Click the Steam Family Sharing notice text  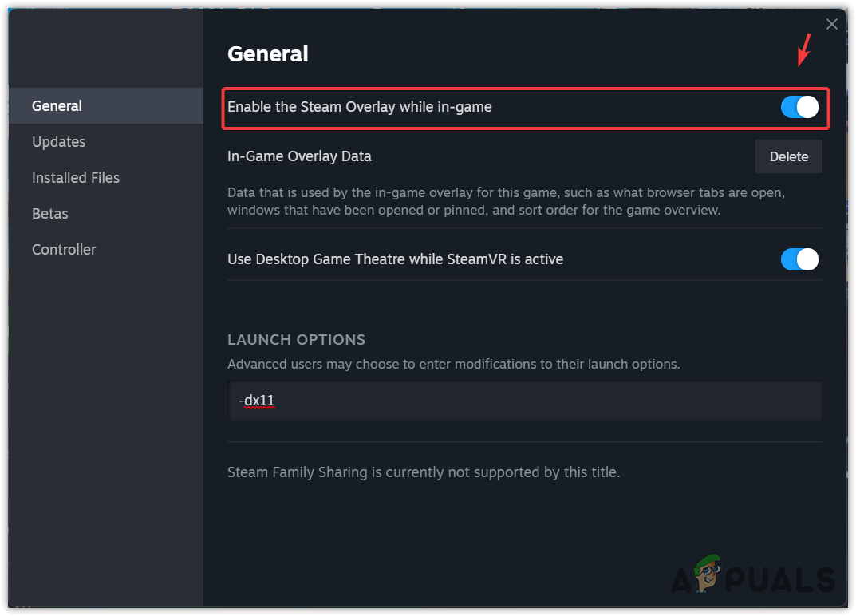[x=424, y=472]
